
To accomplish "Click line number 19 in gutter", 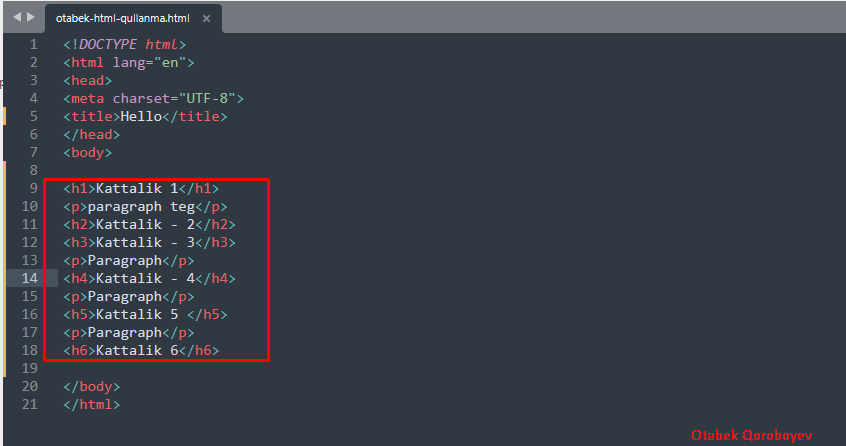I will coord(30,368).
